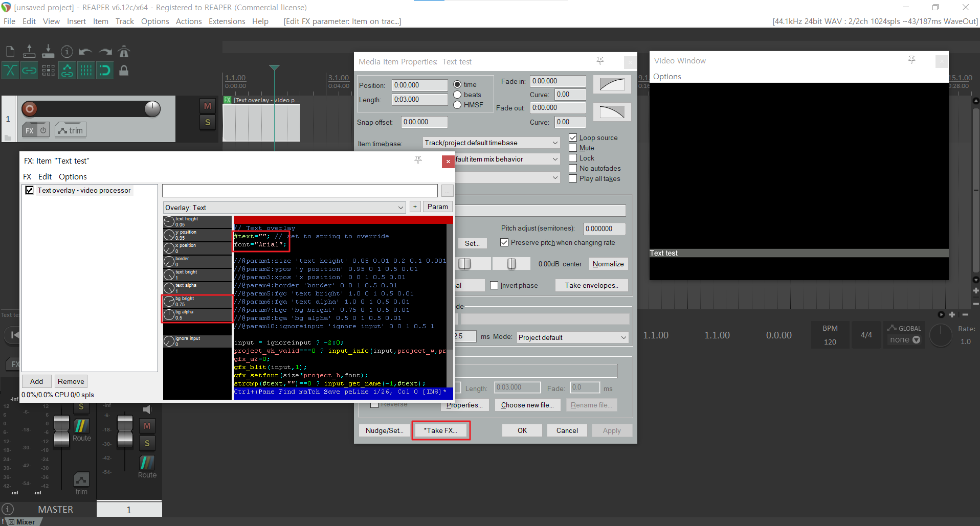This screenshot has height=526, width=980.
Task: Open the Actions menu
Action: click(189, 21)
